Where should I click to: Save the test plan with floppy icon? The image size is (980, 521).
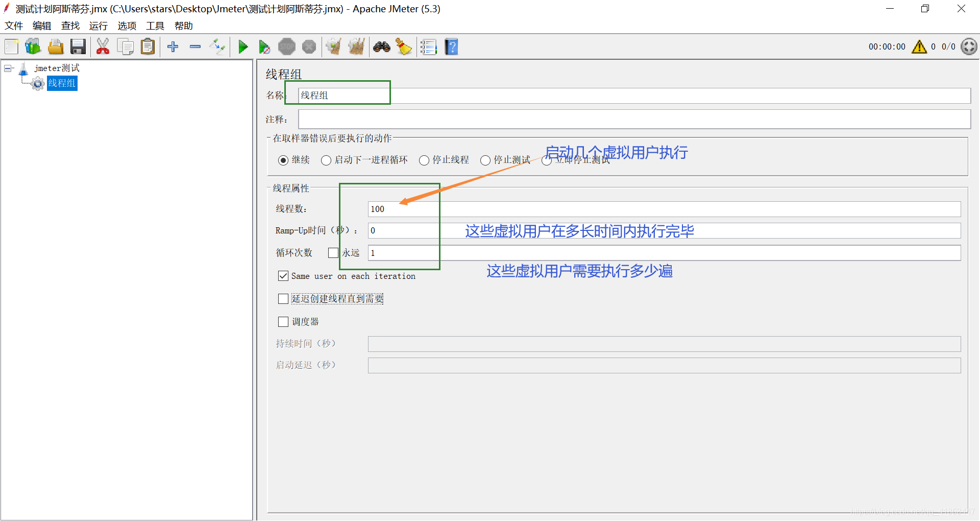pyautogui.click(x=78, y=47)
